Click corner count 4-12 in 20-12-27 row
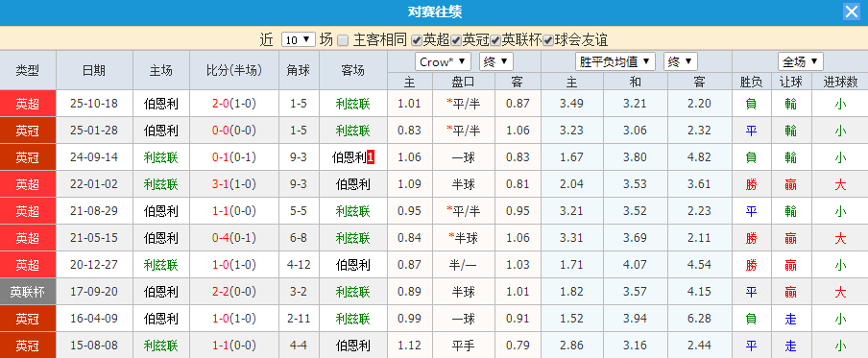Image resolution: width=868 pixels, height=358 pixels. (x=299, y=265)
